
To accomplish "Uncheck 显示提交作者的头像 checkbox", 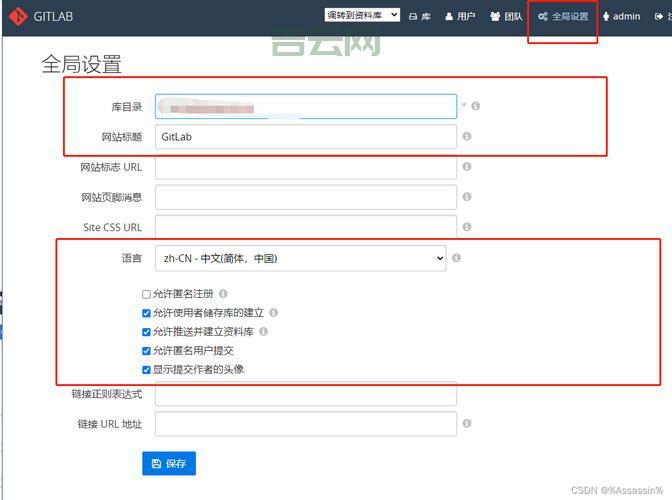I will click(x=146, y=370).
